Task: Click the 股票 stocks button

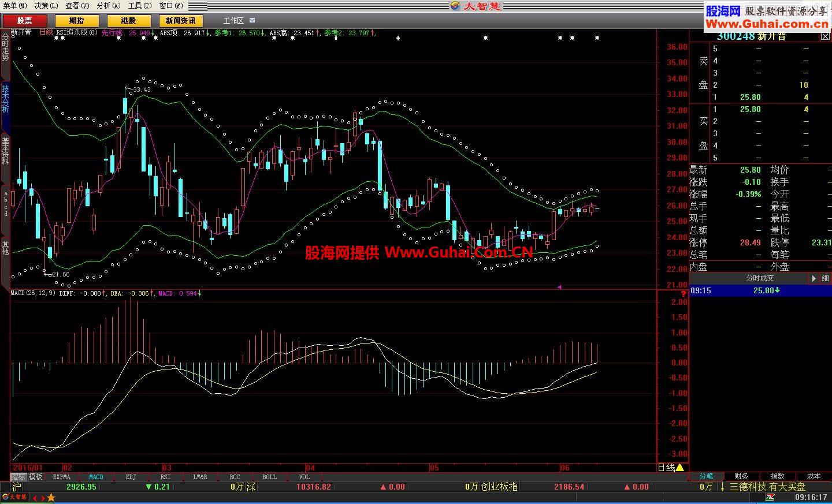Action: pos(24,21)
